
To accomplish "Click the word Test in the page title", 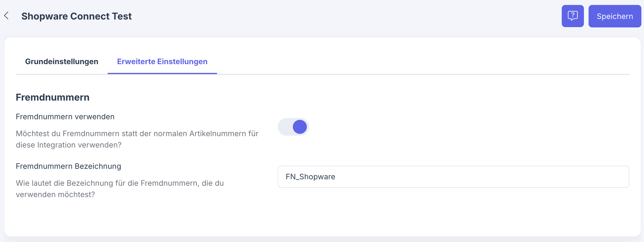I will (x=122, y=16).
